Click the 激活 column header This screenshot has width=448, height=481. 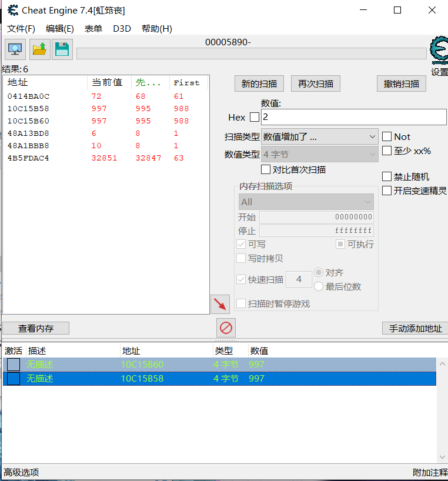(14, 350)
